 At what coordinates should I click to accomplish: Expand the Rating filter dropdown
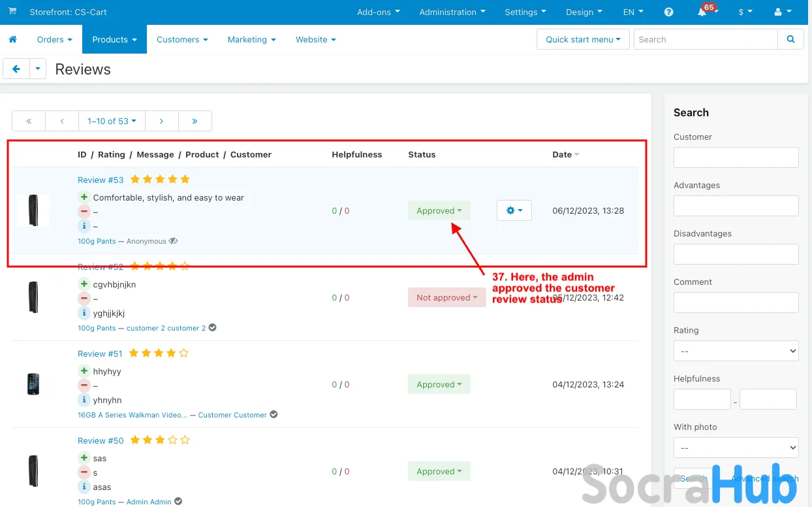tap(736, 351)
